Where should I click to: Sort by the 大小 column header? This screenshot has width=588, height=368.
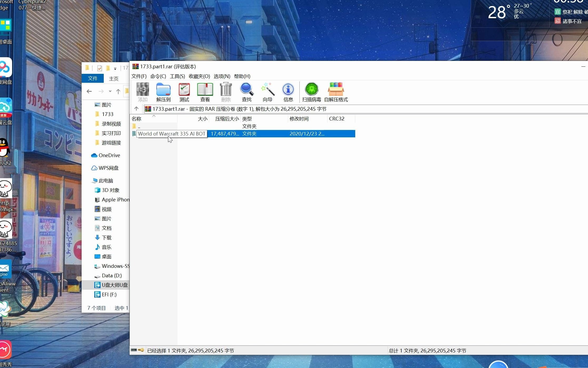(193, 119)
